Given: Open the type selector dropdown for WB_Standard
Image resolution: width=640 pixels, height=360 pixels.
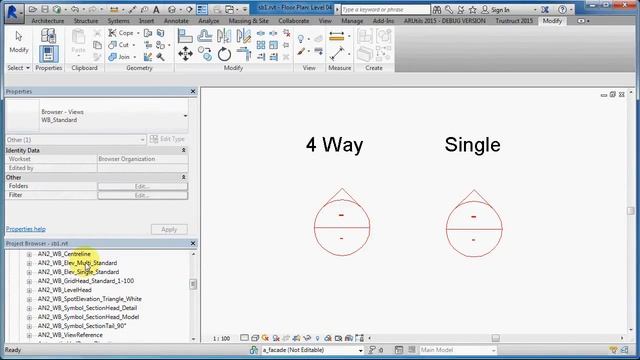Looking at the screenshot, I should click(x=185, y=116).
